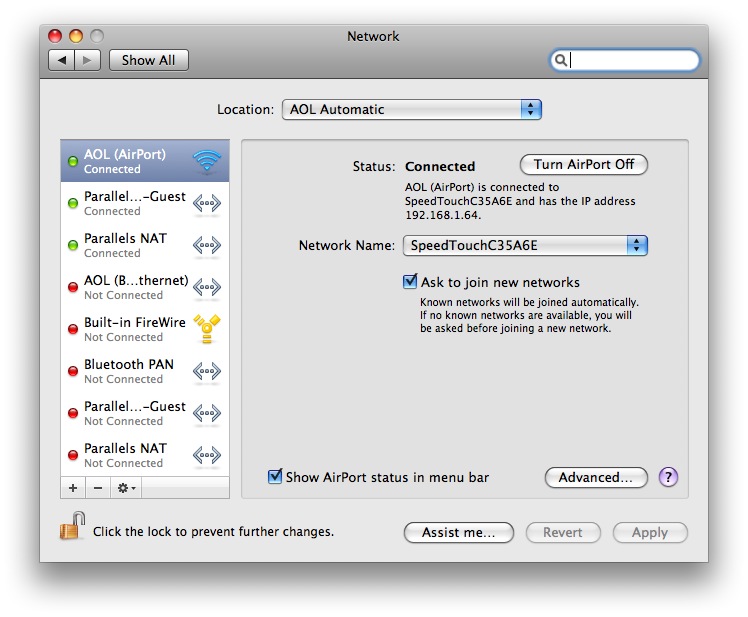Click 'Click the lock to prevent further changes' text
This screenshot has height=617, width=748.
pyautogui.click(x=213, y=532)
